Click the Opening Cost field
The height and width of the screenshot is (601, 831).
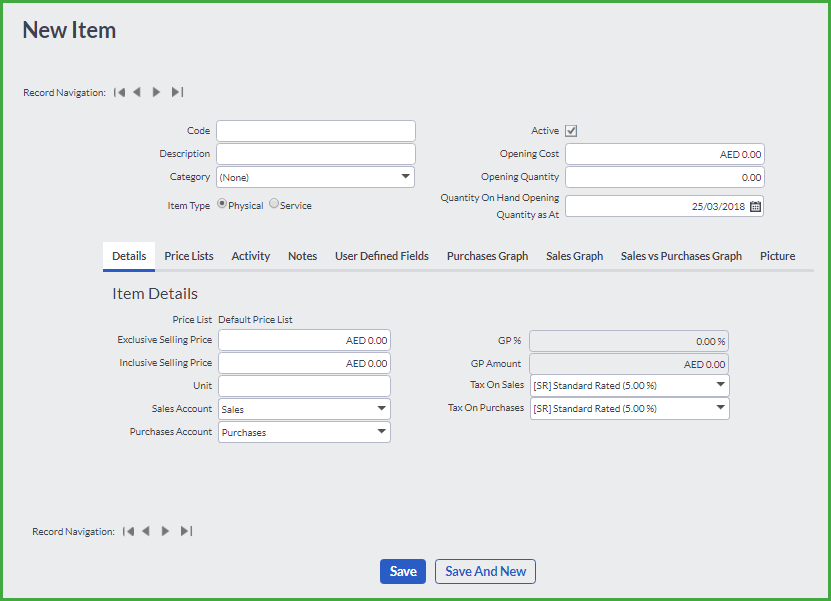665,154
